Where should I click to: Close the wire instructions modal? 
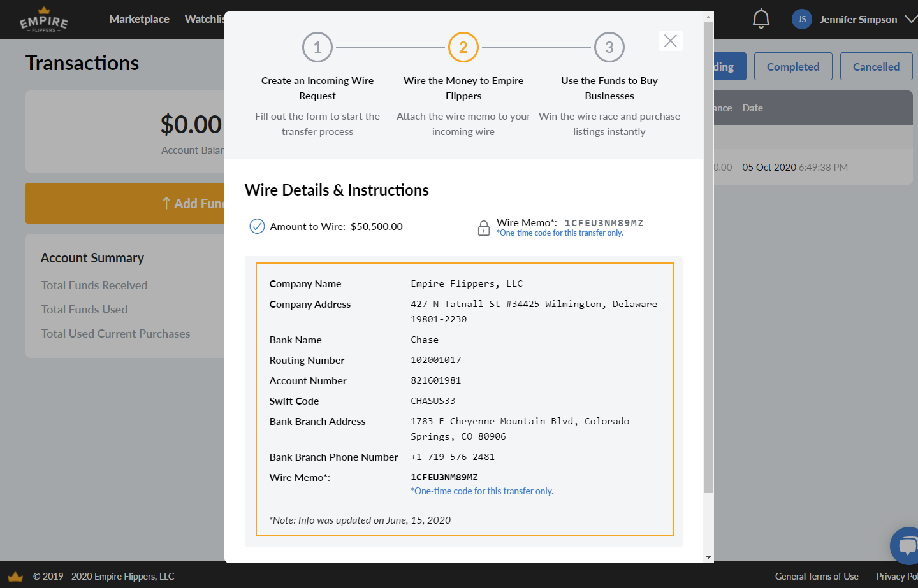click(670, 41)
